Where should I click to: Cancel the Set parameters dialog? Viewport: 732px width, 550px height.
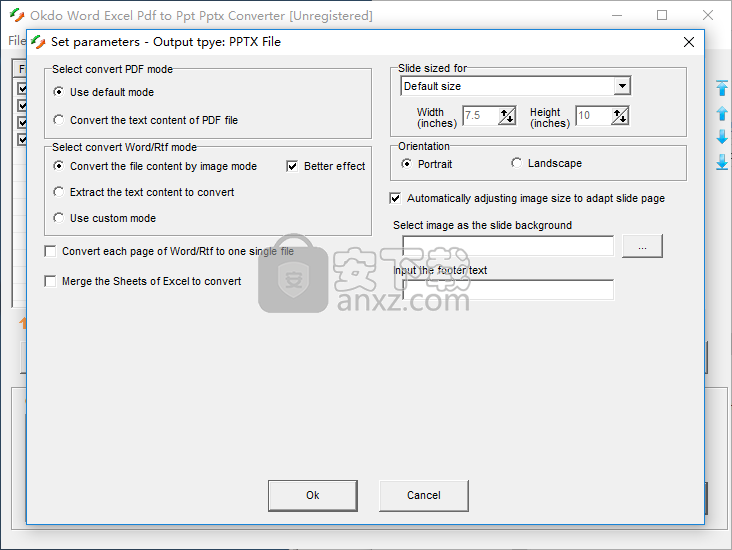(x=424, y=495)
